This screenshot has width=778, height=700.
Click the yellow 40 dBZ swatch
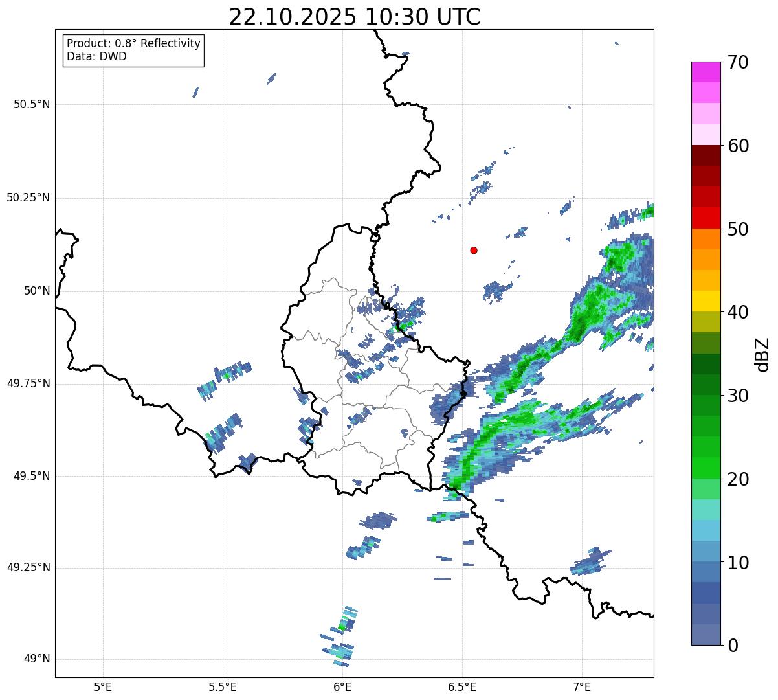pyautogui.click(x=706, y=301)
